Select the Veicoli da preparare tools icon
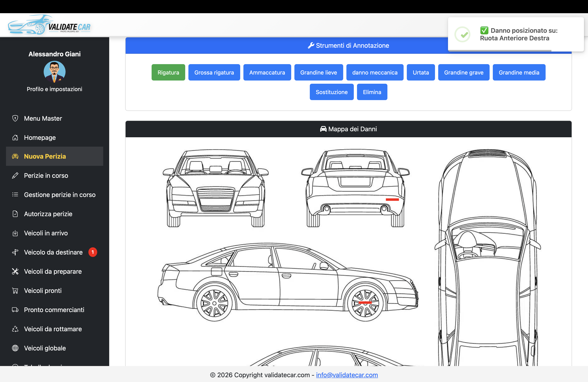Image resolution: width=588 pixels, height=382 pixels. 15,272
